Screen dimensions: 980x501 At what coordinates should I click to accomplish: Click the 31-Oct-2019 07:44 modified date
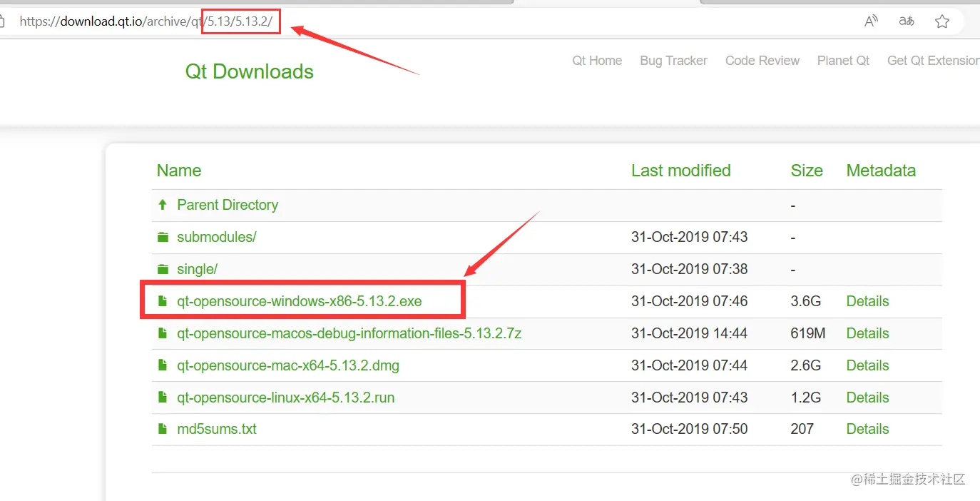tap(690, 365)
